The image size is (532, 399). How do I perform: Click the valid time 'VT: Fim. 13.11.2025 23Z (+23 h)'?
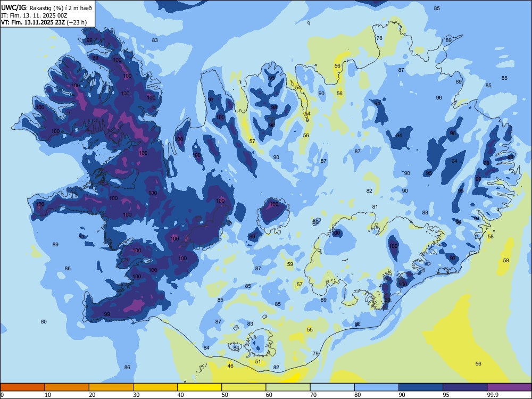pyautogui.click(x=44, y=22)
